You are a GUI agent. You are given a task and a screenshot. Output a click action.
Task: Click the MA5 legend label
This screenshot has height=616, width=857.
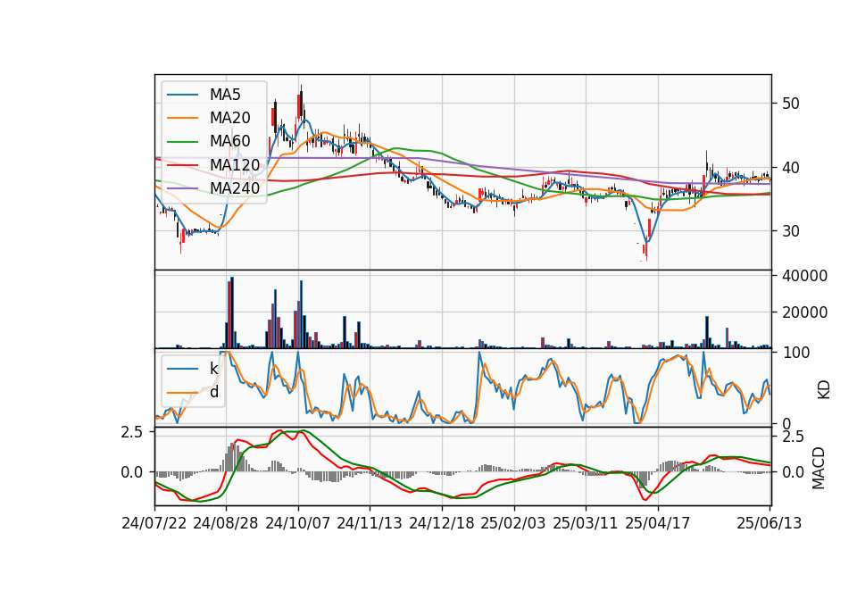[x=225, y=95]
